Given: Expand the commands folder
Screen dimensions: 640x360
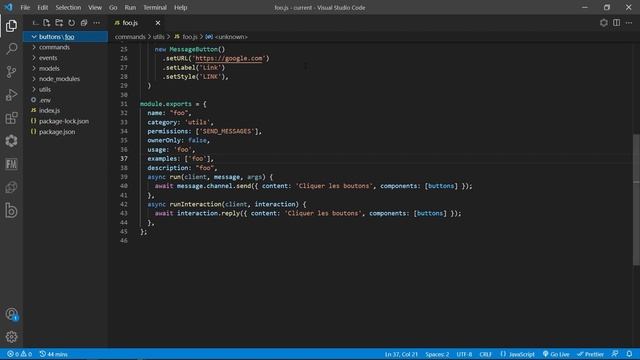Looking at the screenshot, I should [x=65, y=47].
